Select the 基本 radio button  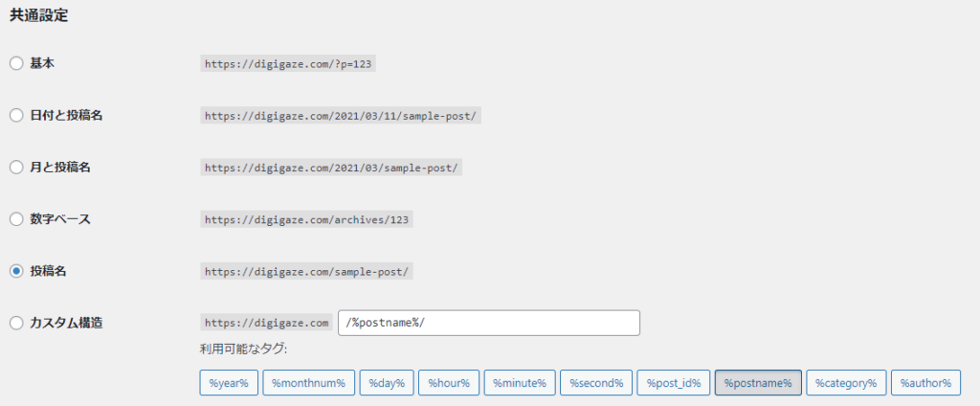[16, 63]
